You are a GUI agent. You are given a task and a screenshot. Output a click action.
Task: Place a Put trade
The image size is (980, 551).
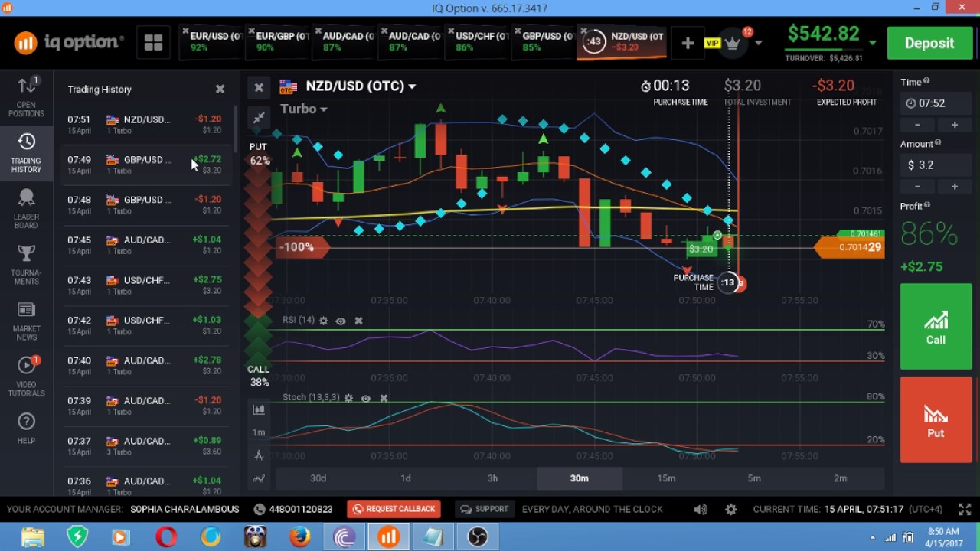(x=936, y=420)
